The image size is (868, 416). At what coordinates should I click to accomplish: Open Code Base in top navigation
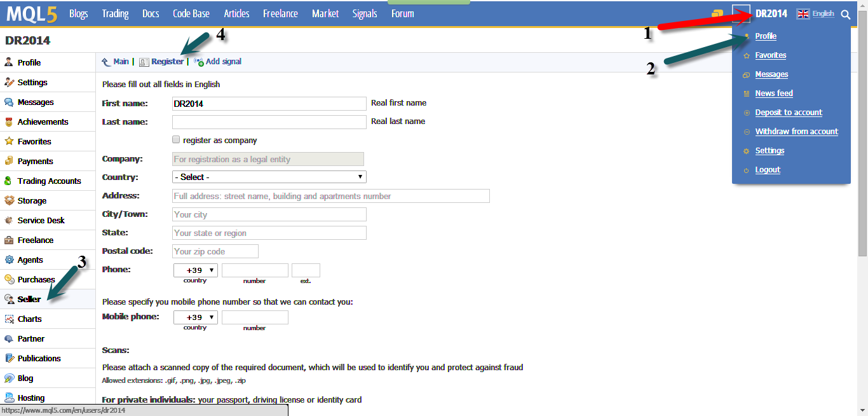tap(191, 13)
